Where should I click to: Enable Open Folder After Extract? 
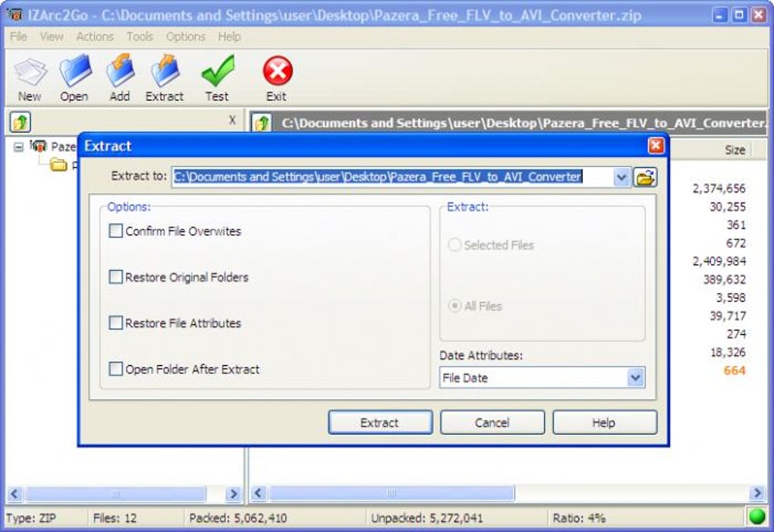[115, 369]
